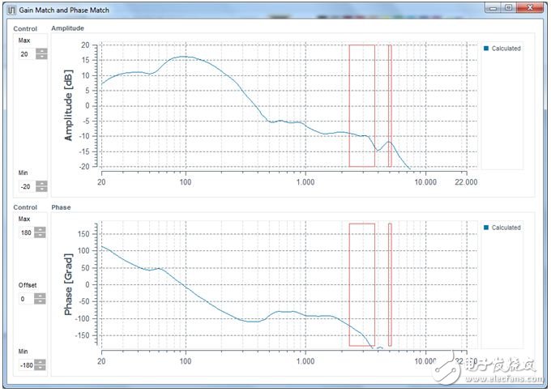
Task: Decrease the Phase Offset value with down arrow
Action: pos(41,301)
